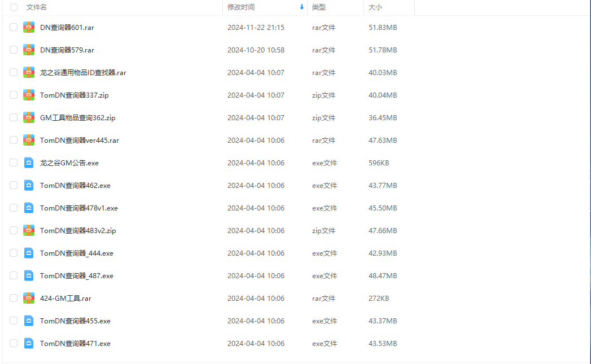Click the date 2024-10-20 10:58
The height and width of the screenshot is (364, 591).
pyautogui.click(x=256, y=50)
